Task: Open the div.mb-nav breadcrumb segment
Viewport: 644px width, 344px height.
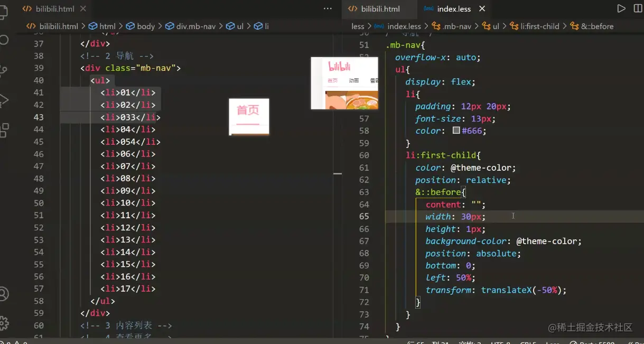Action: [x=191, y=26]
